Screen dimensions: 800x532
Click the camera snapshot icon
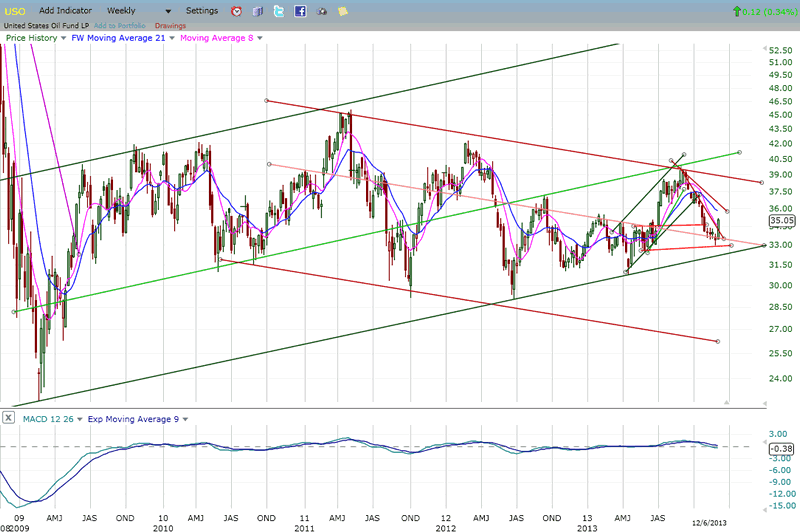pos(321,11)
